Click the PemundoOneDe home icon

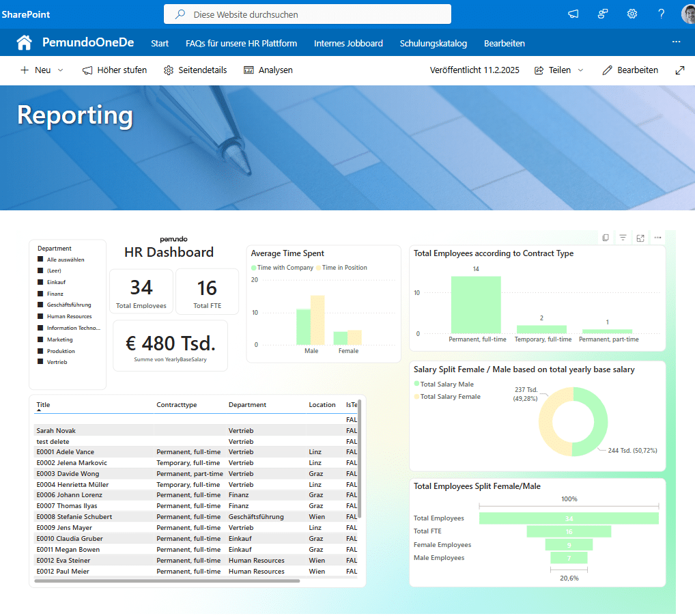click(24, 42)
